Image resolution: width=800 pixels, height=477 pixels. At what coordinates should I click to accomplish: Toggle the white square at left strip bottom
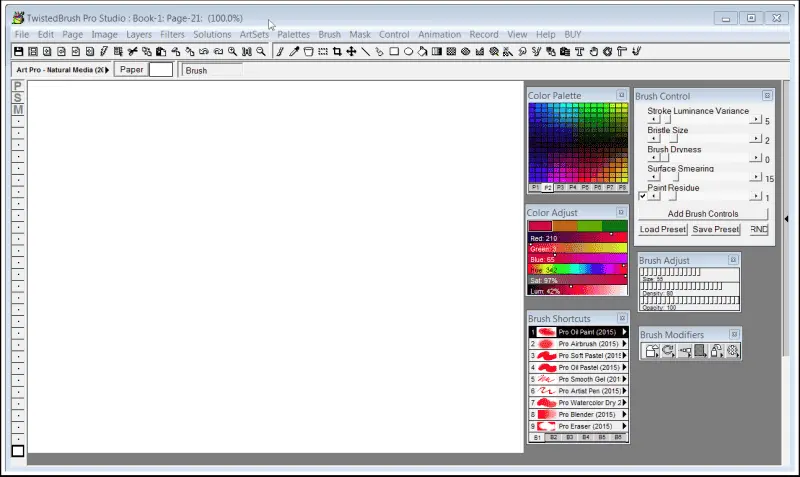(x=18, y=451)
